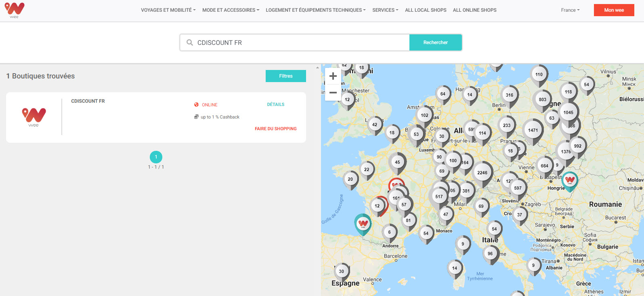Go to All Local Shops

(426, 10)
